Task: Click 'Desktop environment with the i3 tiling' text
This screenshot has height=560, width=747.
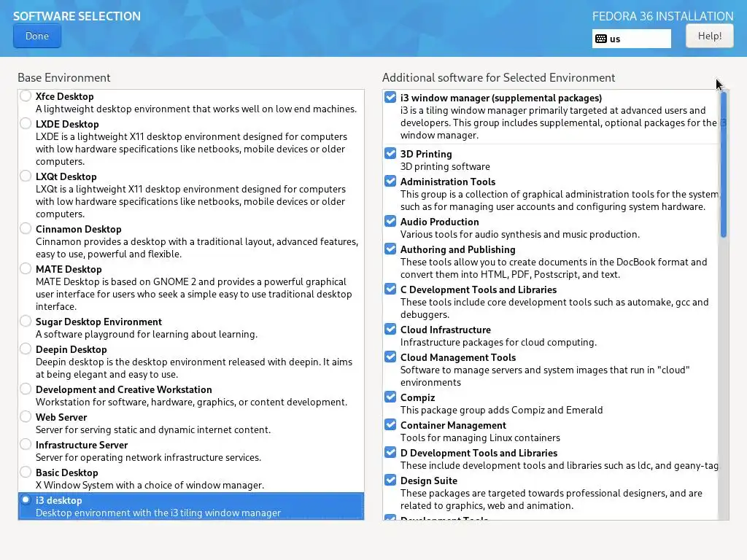Action: (x=158, y=513)
